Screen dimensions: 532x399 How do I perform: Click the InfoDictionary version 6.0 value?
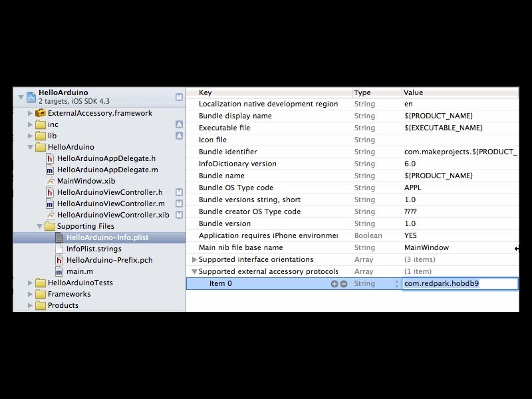(410, 164)
